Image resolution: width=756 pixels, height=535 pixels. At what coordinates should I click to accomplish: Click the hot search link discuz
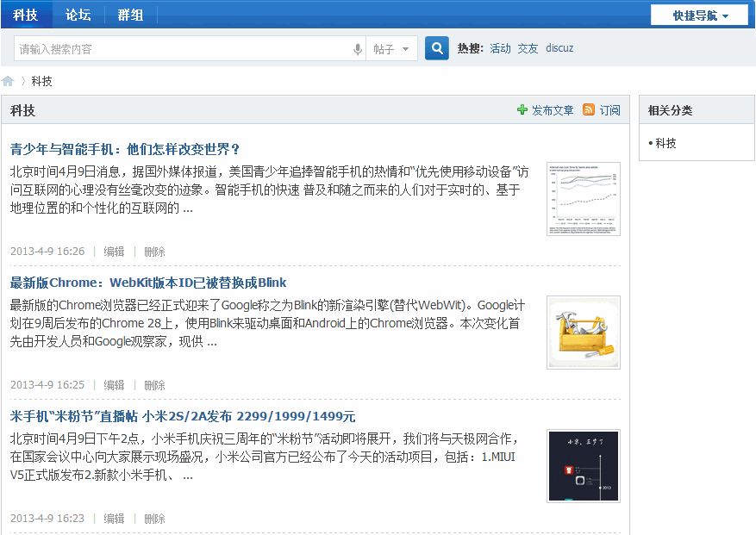click(x=559, y=48)
